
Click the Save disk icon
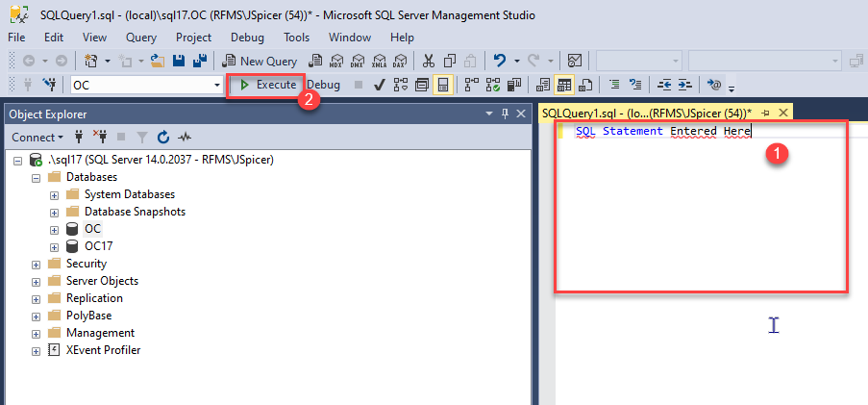[178, 61]
